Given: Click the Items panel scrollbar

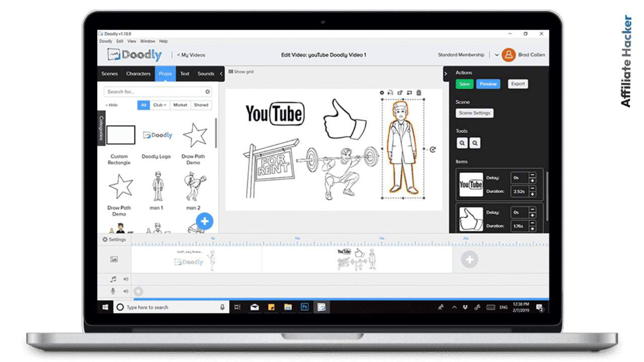Looking at the screenshot, I should [x=547, y=196].
